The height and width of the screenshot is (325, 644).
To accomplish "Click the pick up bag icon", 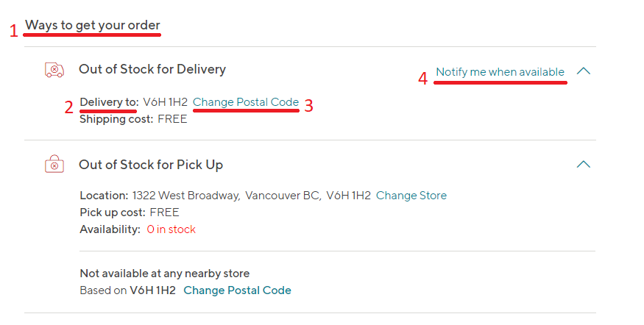I will [54, 165].
